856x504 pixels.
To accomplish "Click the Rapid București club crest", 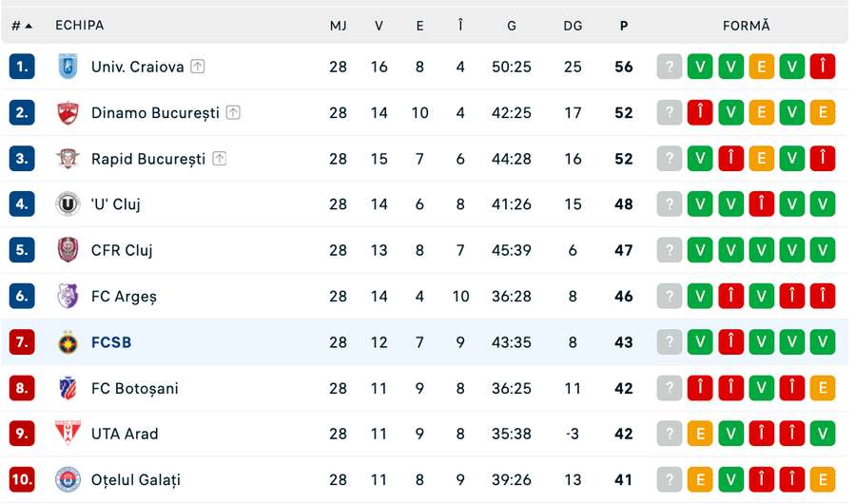I will (x=68, y=159).
